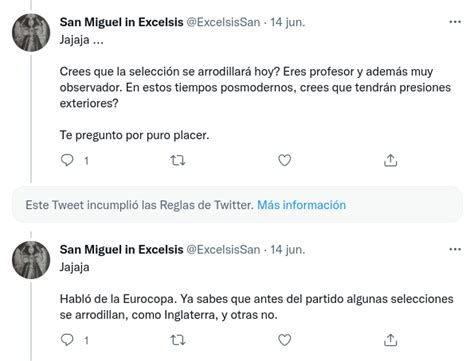Open first tweet's '14 jun.' timestamp
The height and width of the screenshot is (361, 474).
tap(287, 22)
